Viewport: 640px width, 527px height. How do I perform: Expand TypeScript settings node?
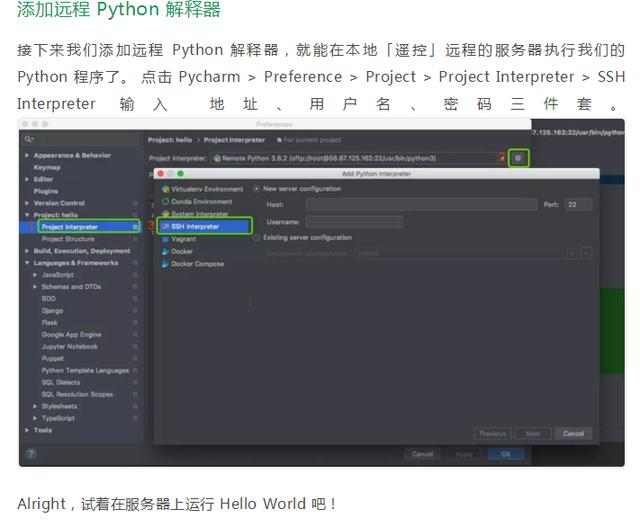coord(35,418)
